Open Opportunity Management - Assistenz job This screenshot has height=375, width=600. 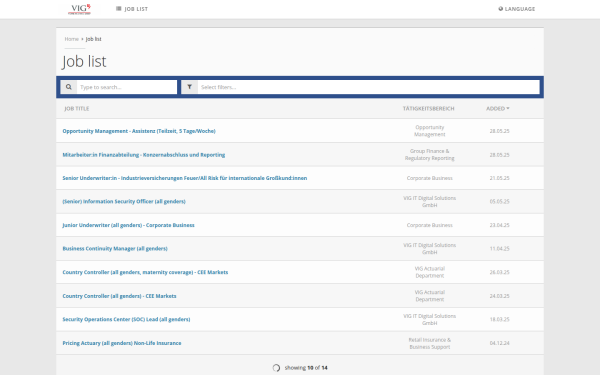(x=139, y=131)
